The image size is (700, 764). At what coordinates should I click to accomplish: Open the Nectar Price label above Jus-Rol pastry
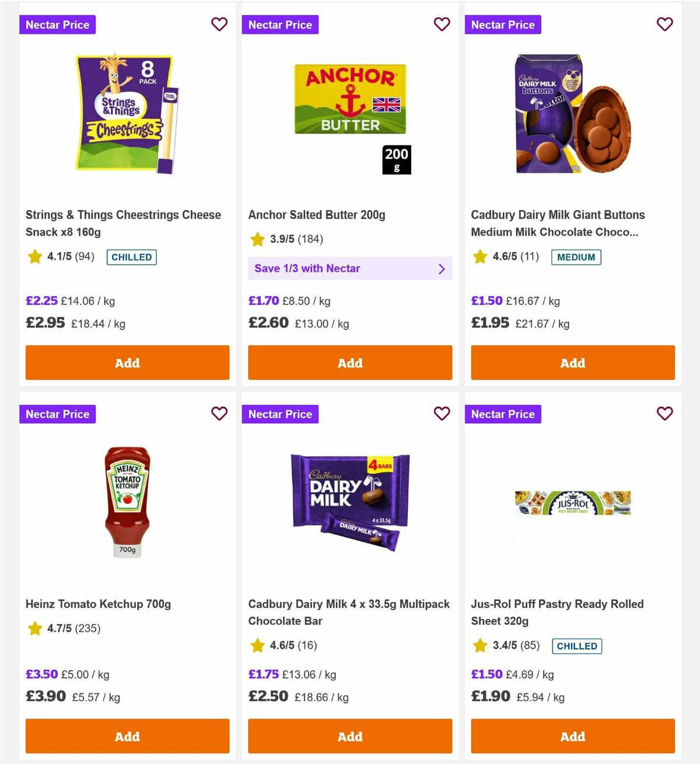503,414
